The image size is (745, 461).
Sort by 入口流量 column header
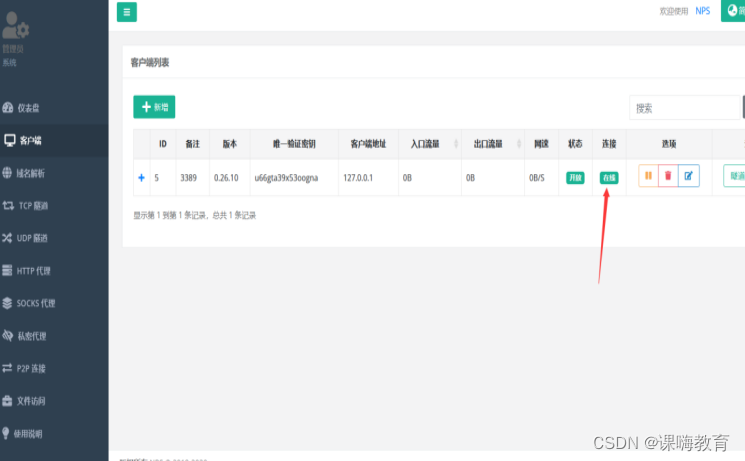click(x=430, y=144)
